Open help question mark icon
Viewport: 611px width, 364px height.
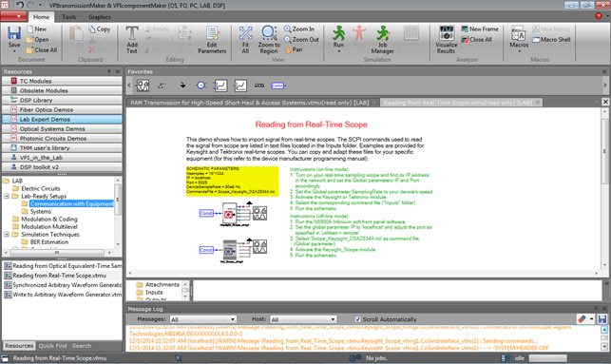[x=599, y=16]
